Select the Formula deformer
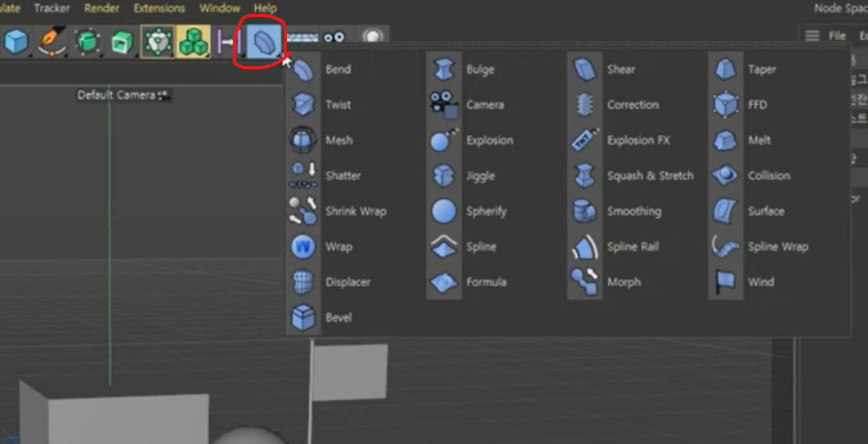This screenshot has width=868, height=444. (x=469, y=282)
